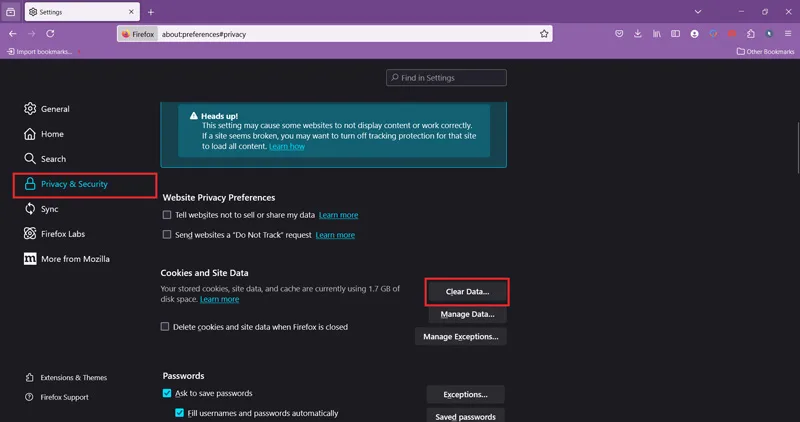This screenshot has width=800, height=422.
Task: Enable deleting cookies when Firefox is closed
Action: click(165, 327)
